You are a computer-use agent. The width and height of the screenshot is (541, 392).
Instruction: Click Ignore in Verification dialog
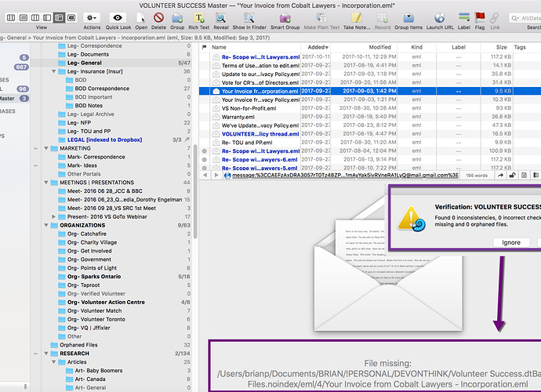pyautogui.click(x=511, y=242)
